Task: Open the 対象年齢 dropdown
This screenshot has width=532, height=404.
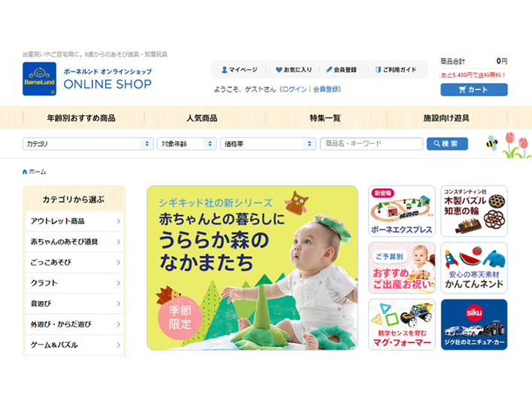Action: [x=186, y=144]
